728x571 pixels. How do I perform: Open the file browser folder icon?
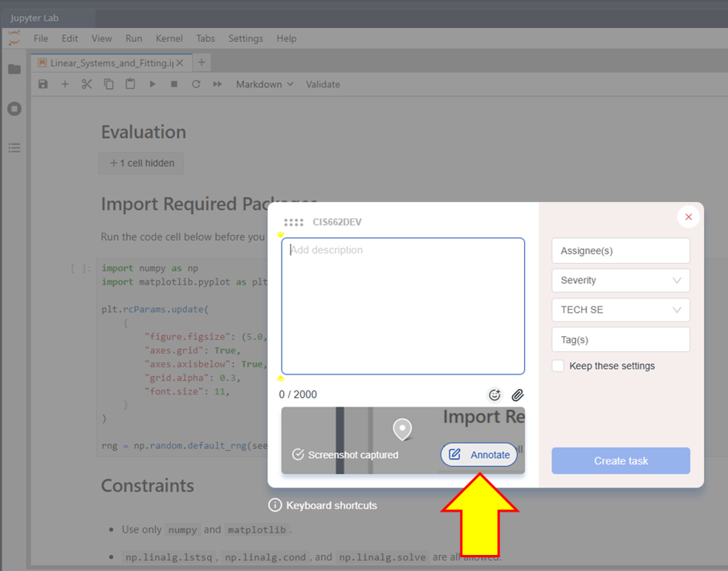14,69
